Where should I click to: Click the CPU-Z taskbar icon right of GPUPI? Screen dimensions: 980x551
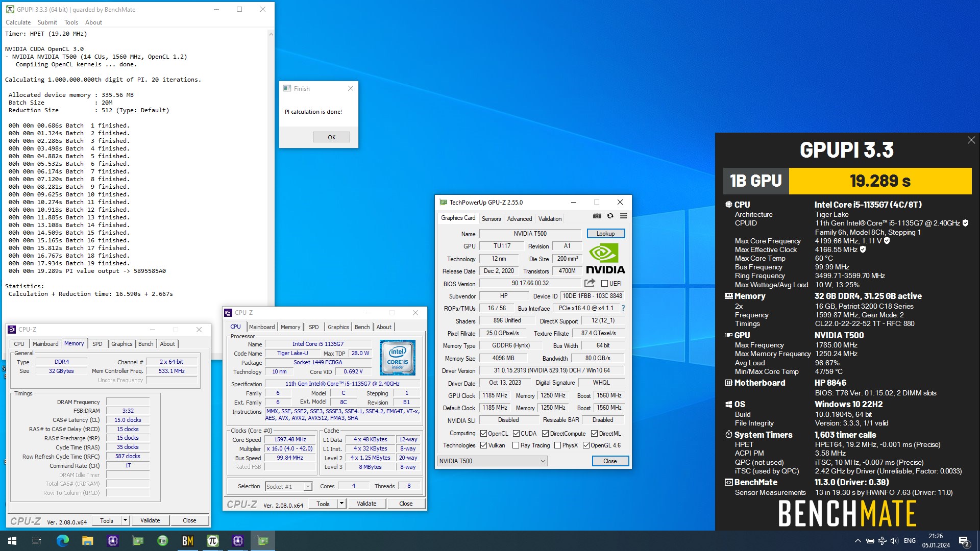[x=237, y=541]
